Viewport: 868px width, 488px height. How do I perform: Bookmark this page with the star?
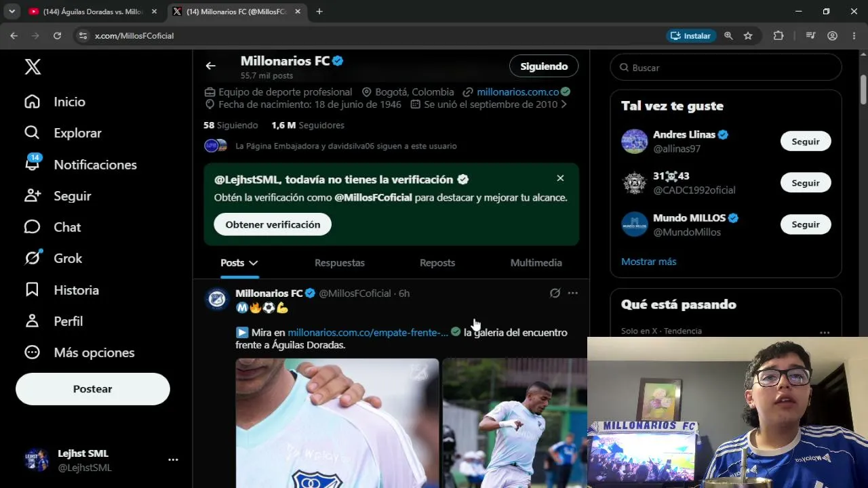point(748,36)
